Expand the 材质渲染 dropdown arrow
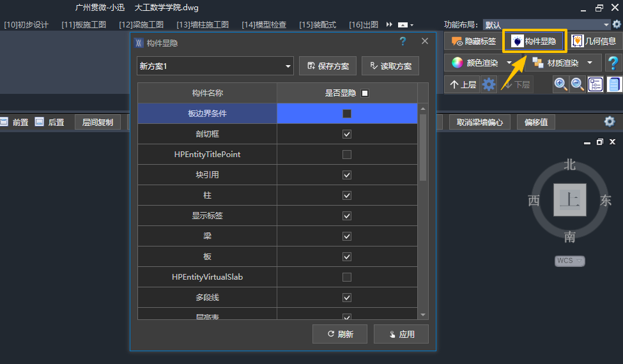Screen dimensions: 623x364 pos(590,63)
